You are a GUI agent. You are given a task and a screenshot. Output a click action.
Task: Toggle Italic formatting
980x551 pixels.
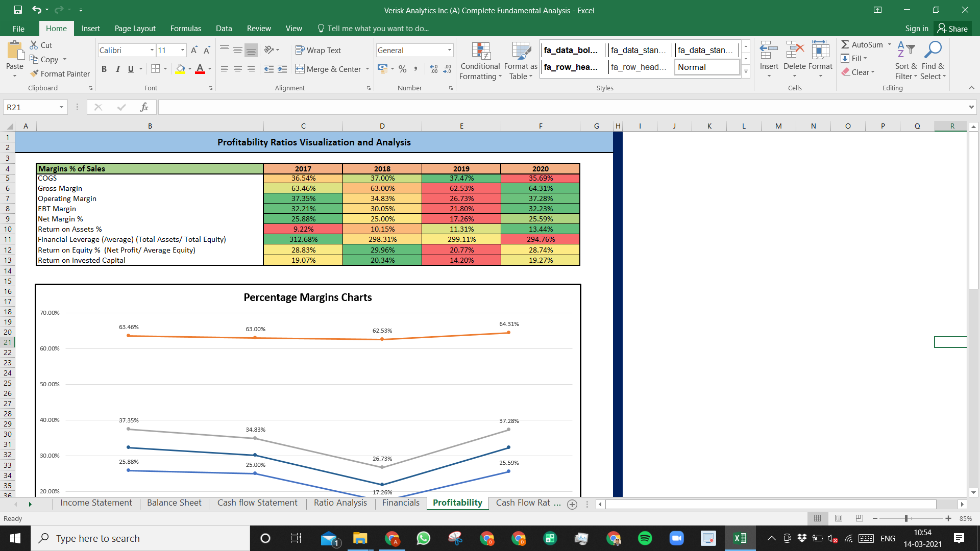117,69
